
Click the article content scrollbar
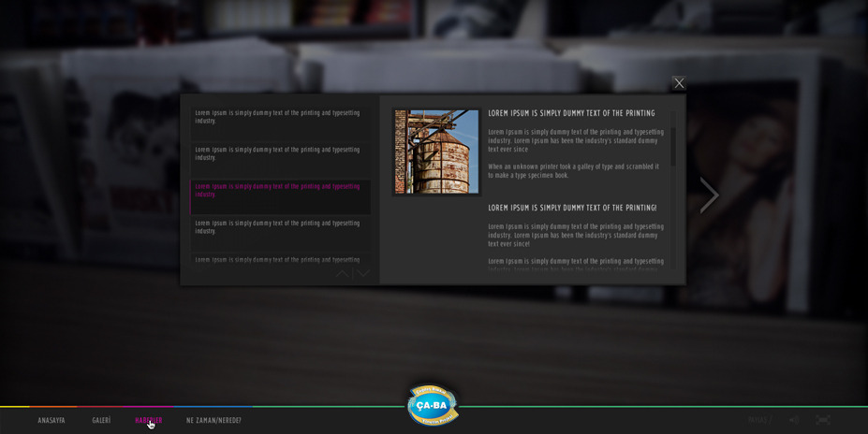coord(672,146)
